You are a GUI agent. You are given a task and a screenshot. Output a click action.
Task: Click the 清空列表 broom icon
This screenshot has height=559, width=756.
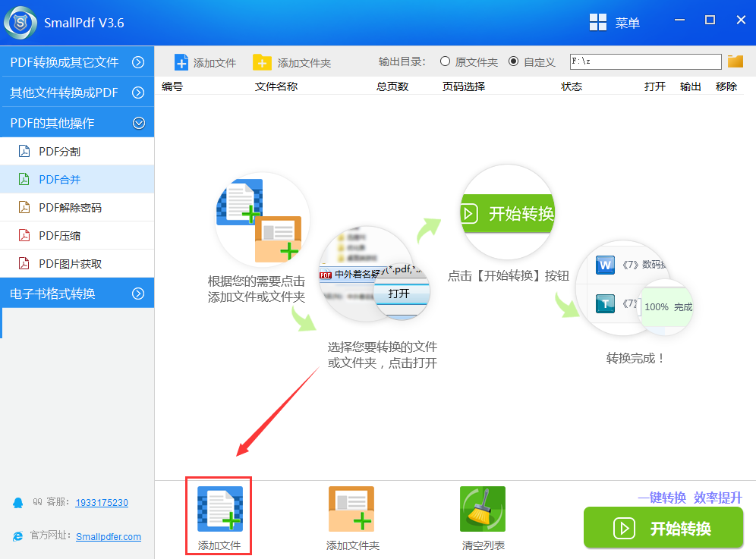pyautogui.click(x=483, y=509)
